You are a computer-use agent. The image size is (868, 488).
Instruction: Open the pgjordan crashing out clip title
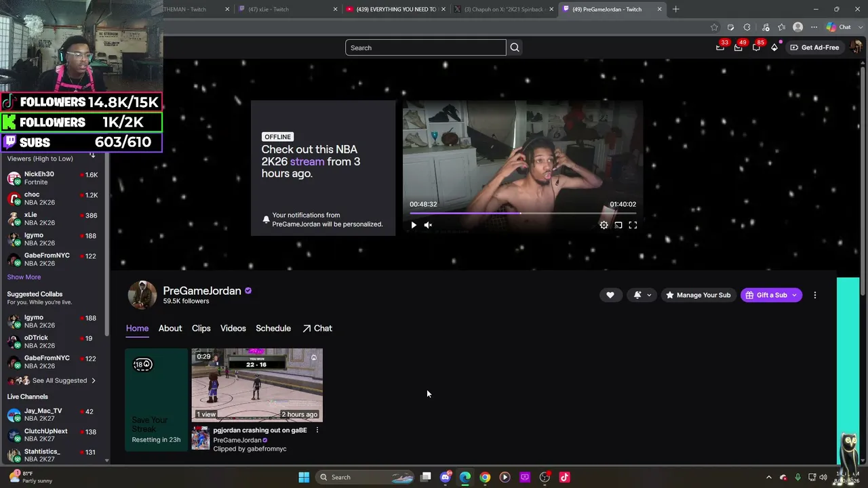point(260,430)
